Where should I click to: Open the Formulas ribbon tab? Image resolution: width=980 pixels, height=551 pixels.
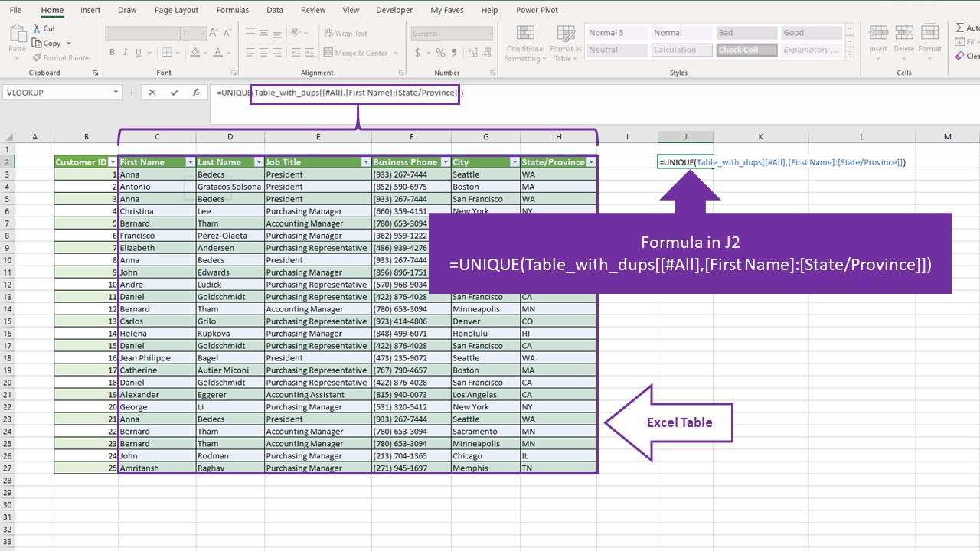tap(233, 10)
